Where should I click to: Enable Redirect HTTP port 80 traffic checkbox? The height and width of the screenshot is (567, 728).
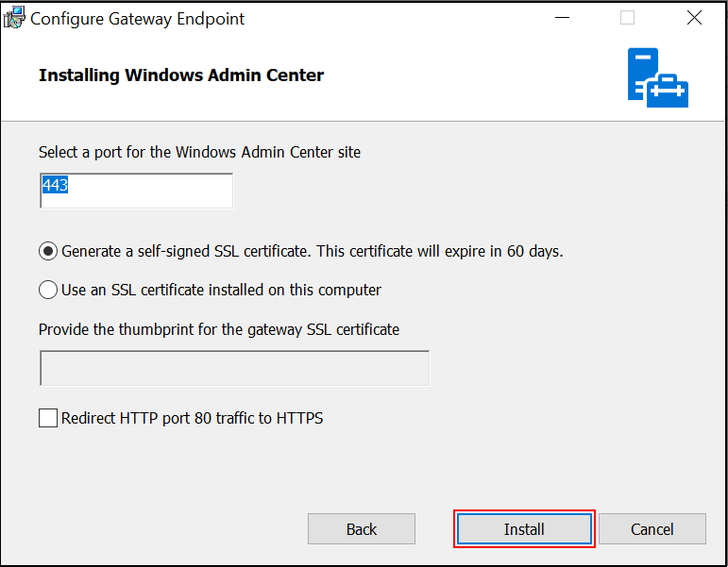coord(48,418)
